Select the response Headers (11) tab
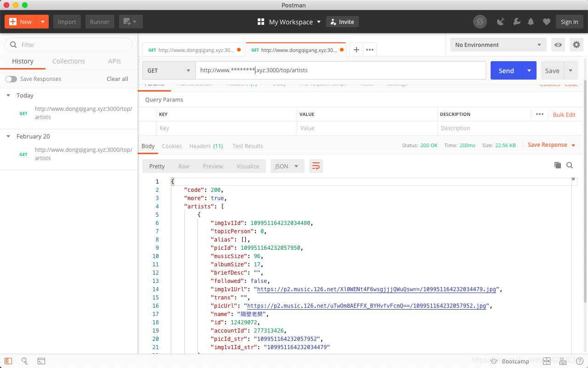This screenshot has width=588, height=368. point(206,146)
